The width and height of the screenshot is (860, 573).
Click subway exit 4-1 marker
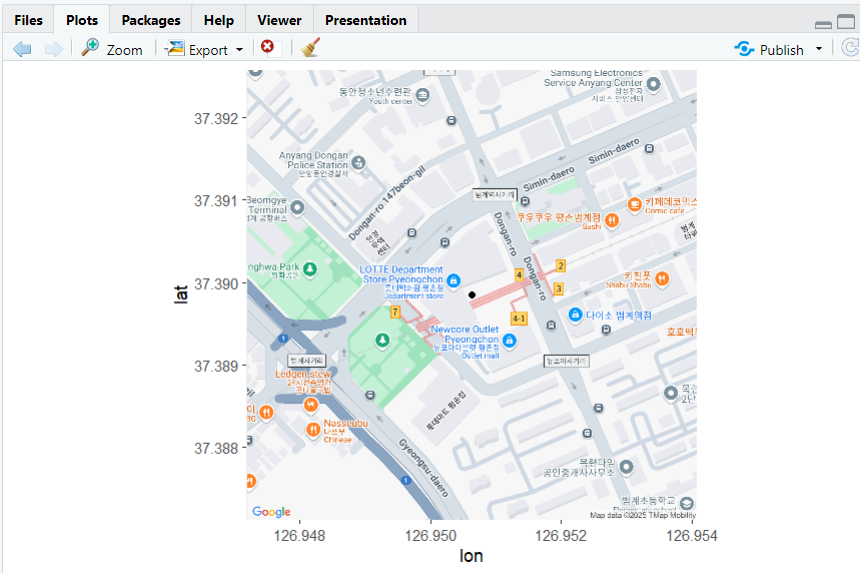click(519, 318)
